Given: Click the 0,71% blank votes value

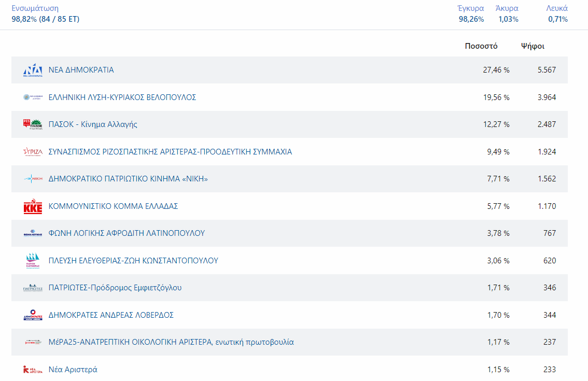Looking at the screenshot, I should coord(558,19).
